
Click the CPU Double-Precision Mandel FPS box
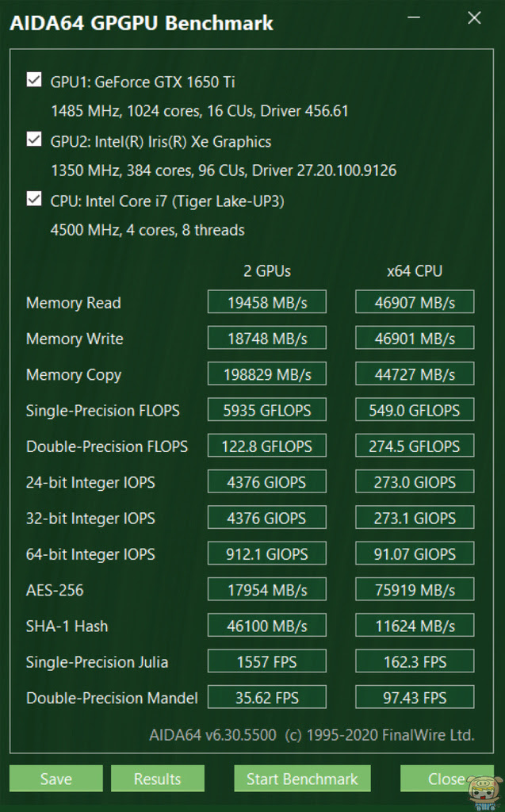pyautogui.click(x=415, y=698)
